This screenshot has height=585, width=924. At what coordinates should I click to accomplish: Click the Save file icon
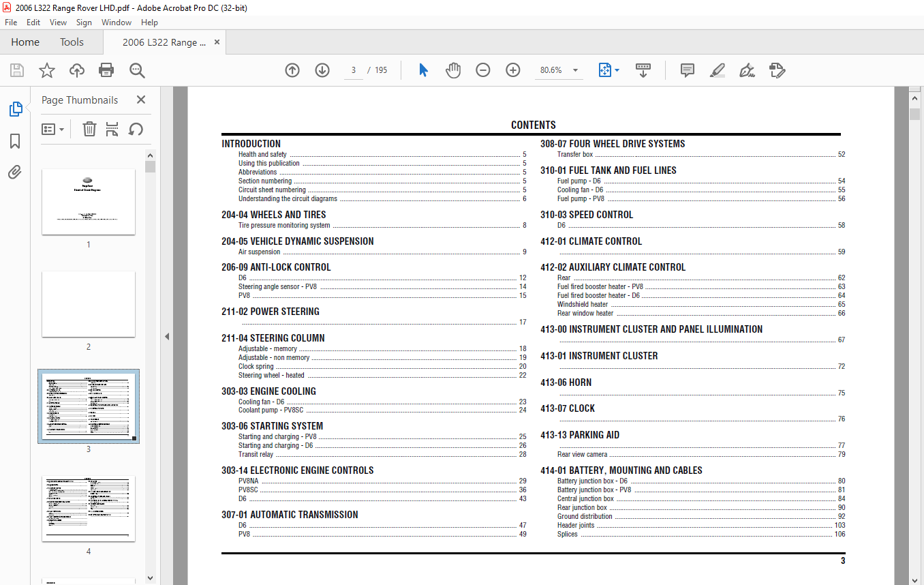point(17,70)
